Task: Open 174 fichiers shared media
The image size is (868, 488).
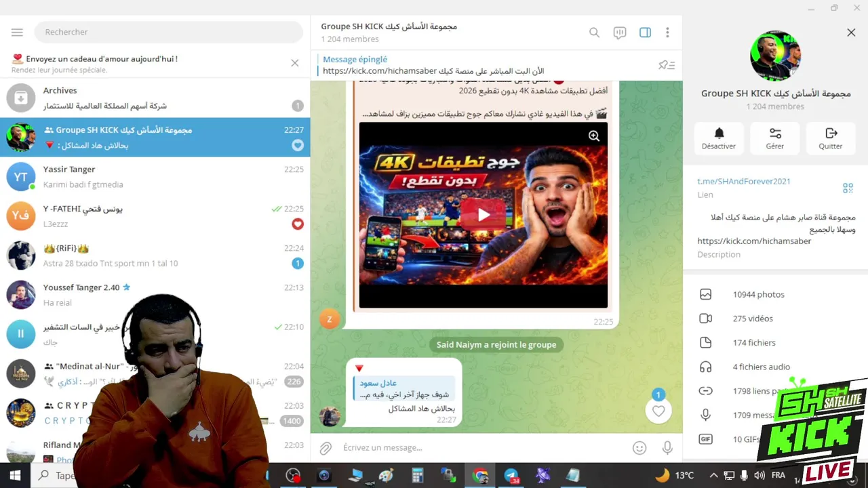Action: (x=775, y=343)
